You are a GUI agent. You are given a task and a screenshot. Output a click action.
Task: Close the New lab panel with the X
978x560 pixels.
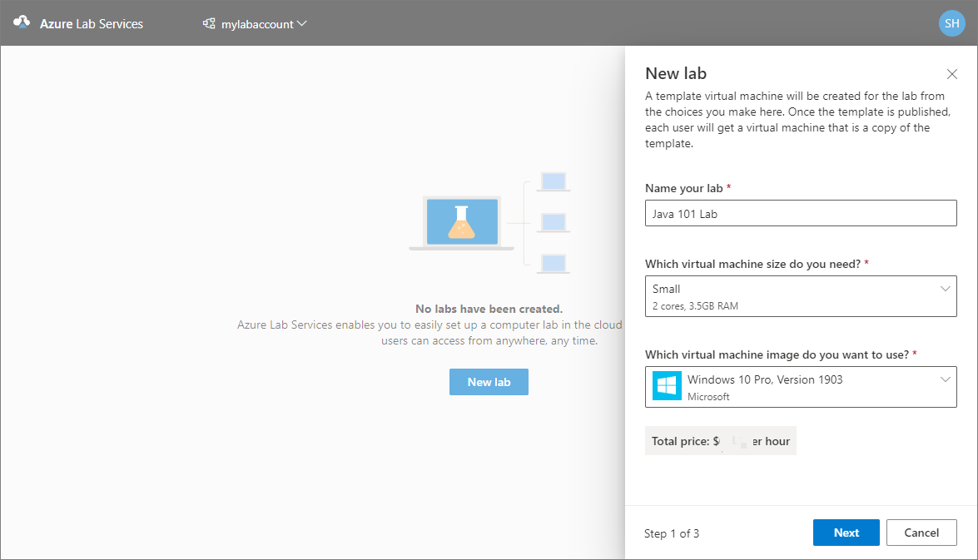click(x=952, y=74)
